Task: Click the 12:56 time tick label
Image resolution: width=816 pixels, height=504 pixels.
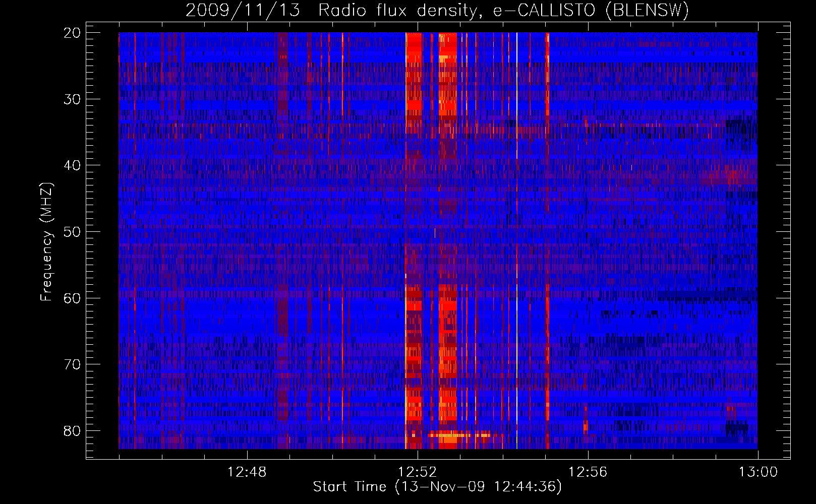Action: point(588,472)
